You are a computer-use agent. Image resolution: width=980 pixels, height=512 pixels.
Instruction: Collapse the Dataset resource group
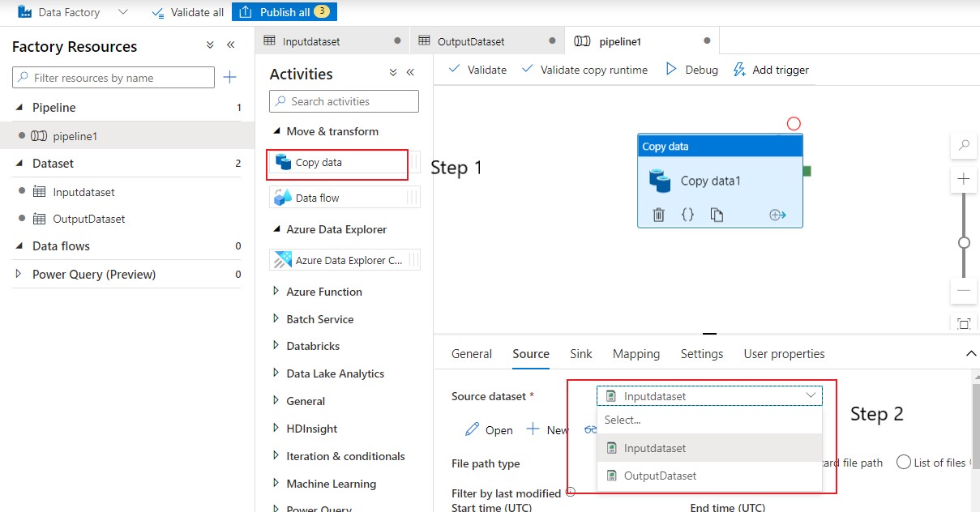[19, 164]
